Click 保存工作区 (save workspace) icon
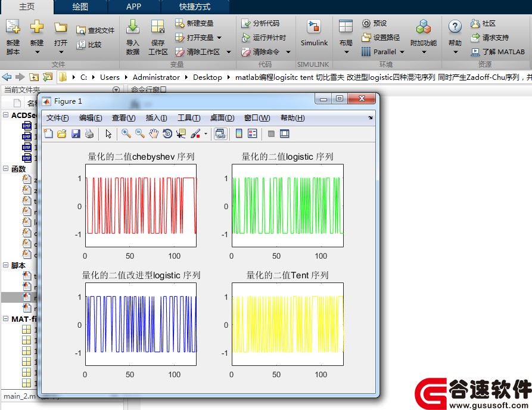 158,27
